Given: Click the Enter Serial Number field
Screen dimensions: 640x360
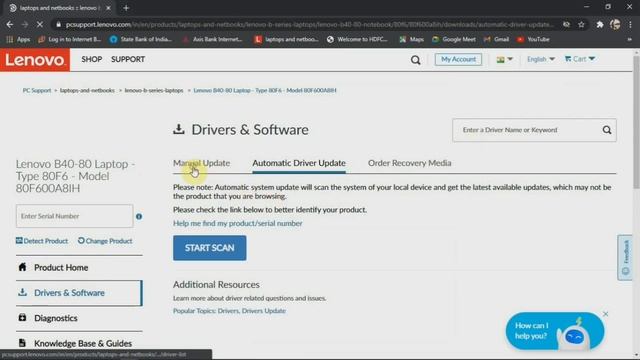Looking at the screenshot, I should (x=74, y=216).
